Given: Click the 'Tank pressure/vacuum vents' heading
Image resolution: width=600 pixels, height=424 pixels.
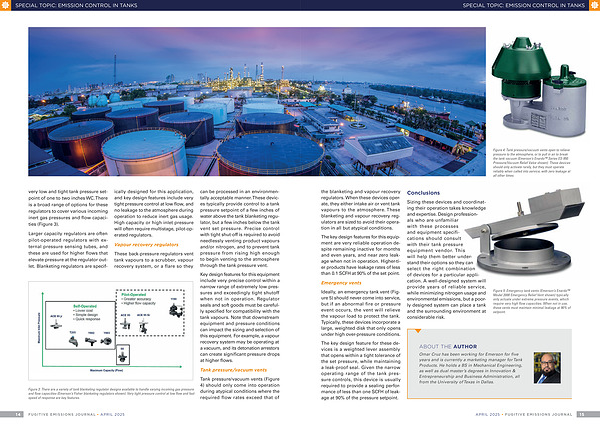Looking at the screenshot, I should pos(233,370).
